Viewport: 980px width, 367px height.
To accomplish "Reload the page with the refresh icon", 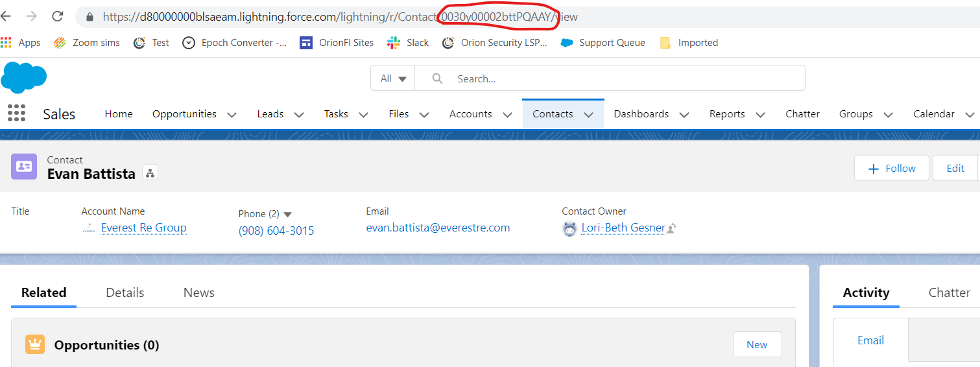I will pyautogui.click(x=57, y=16).
